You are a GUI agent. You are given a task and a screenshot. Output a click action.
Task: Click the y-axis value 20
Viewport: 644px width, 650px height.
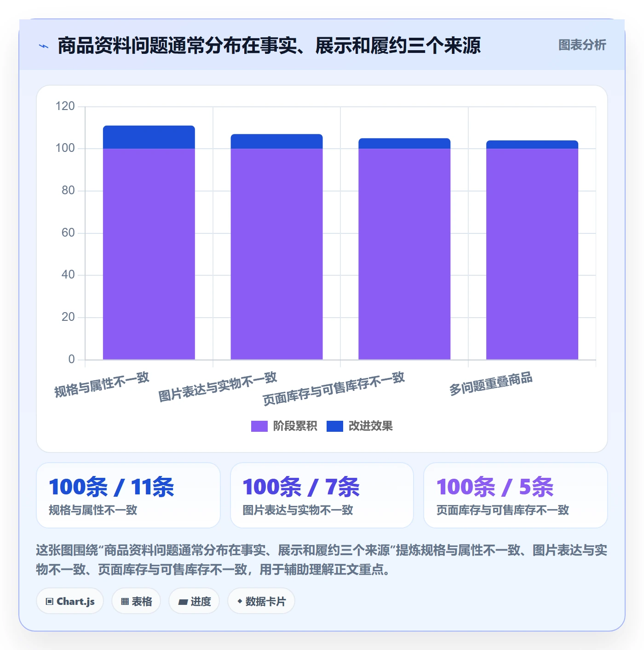[x=68, y=317]
